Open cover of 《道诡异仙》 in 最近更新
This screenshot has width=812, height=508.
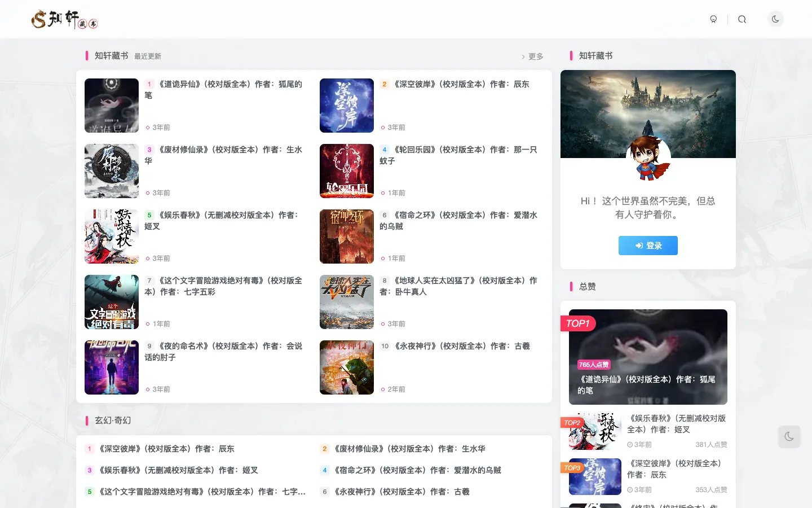pos(112,106)
